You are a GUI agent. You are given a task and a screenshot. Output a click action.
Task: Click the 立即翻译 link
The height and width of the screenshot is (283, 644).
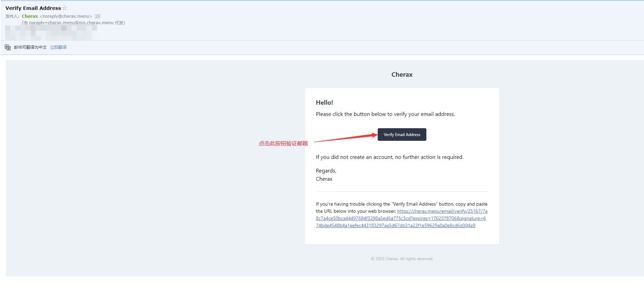(58, 47)
